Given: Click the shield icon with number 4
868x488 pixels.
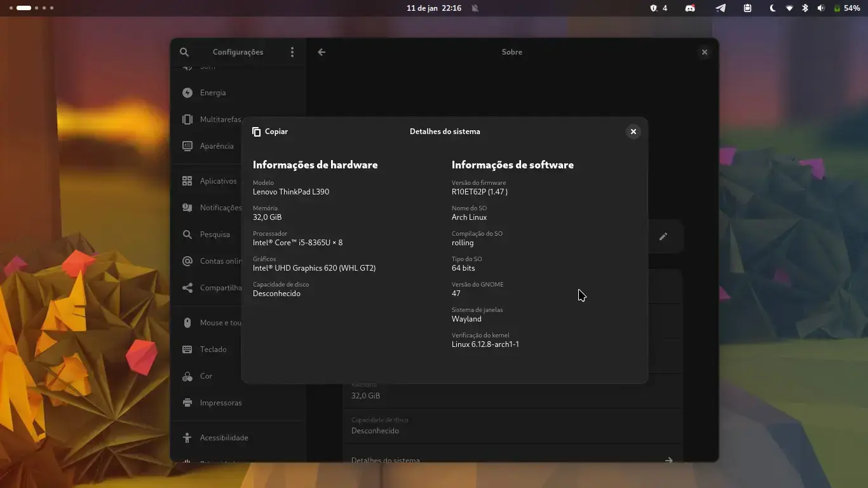Looking at the screenshot, I should tap(658, 8).
